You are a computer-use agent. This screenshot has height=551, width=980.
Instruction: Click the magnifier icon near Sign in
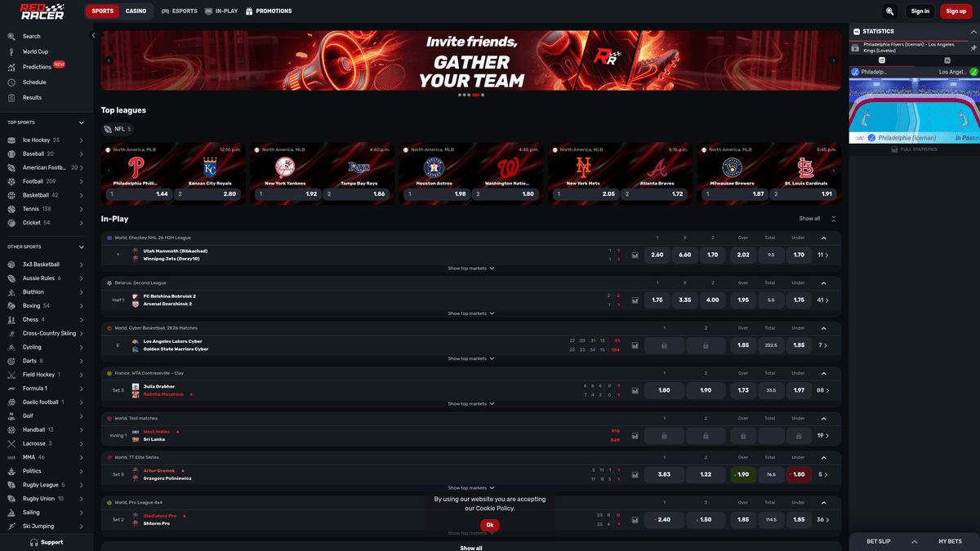(x=890, y=11)
